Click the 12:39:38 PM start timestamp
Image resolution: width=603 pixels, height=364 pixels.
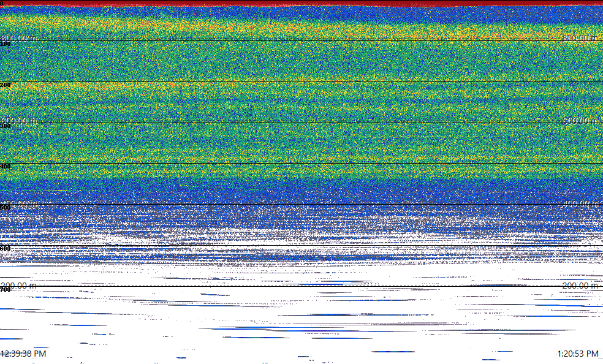tap(23, 354)
